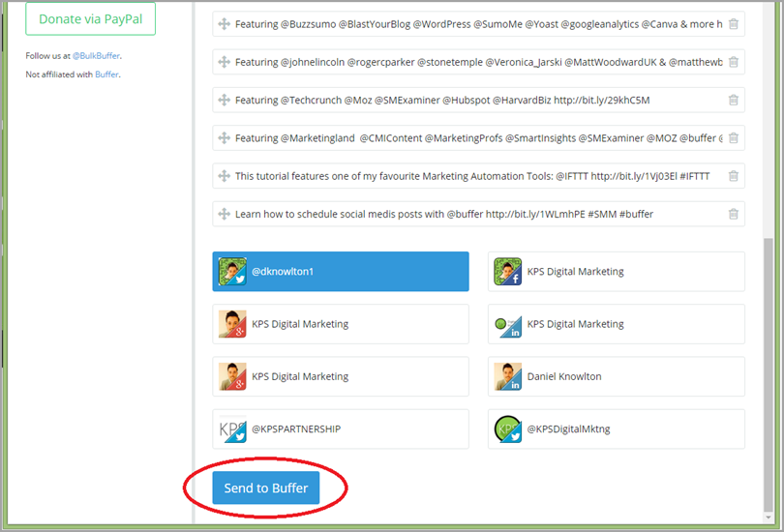Select the first KPS Digital Marketing Google+ profile

(341, 324)
